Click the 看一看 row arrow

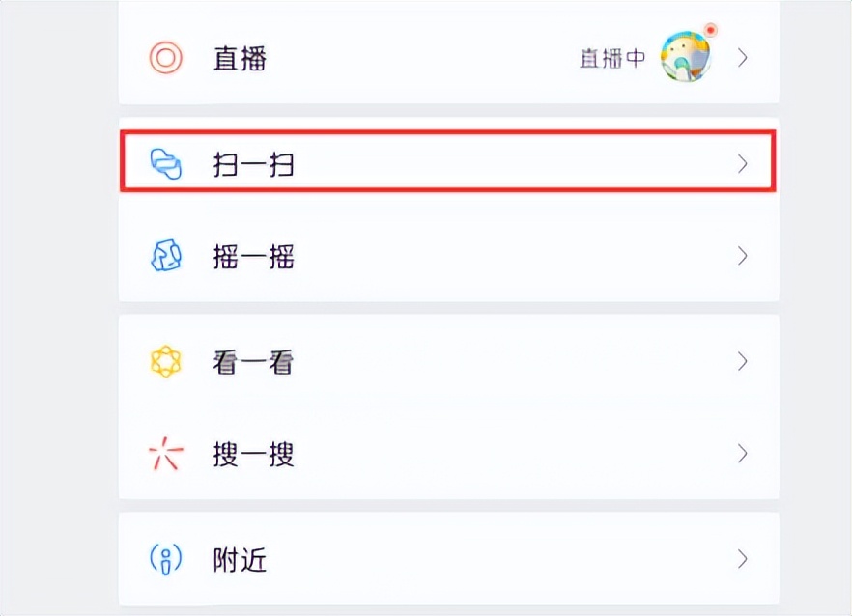click(x=742, y=361)
